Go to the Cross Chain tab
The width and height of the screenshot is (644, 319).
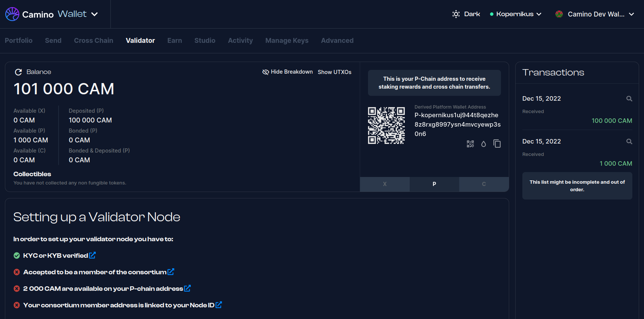click(94, 41)
